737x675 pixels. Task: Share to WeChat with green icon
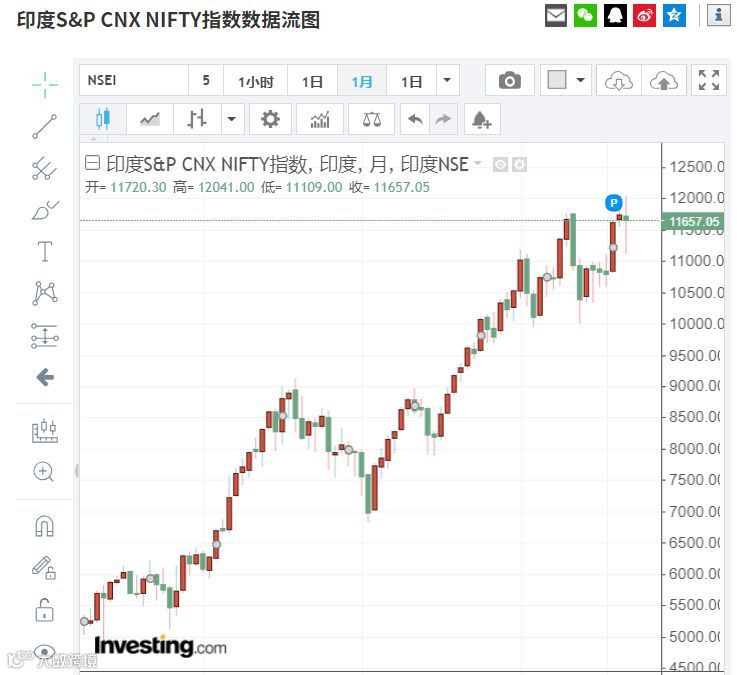tap(585, 16)
